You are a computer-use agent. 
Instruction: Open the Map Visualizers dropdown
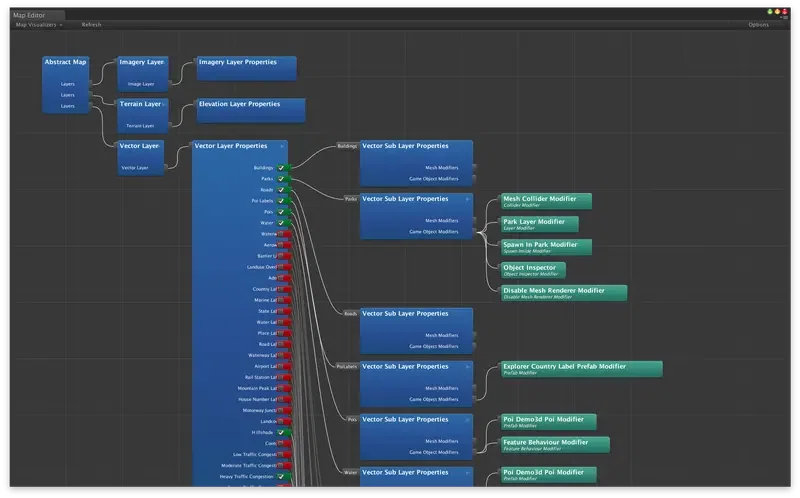(x=39, y=24)
